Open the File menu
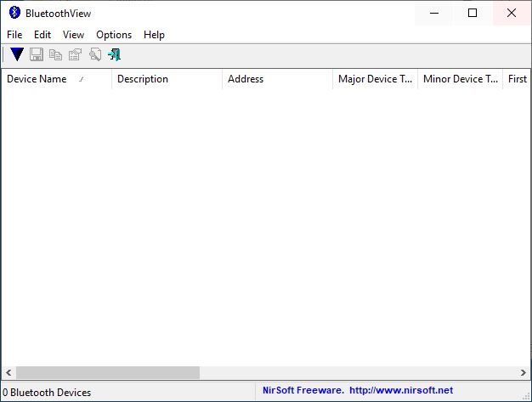532x402 pixels. pos(14,35)
